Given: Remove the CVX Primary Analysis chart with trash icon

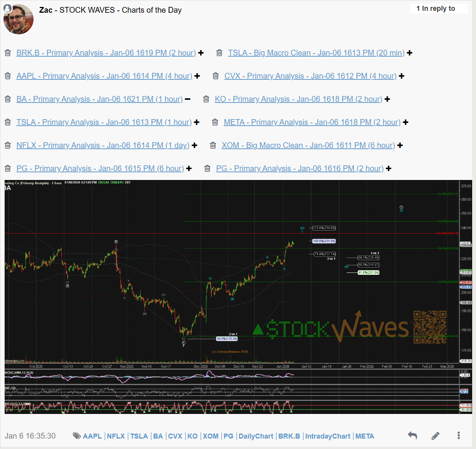Looking at the screenshot, I should 216,76.
